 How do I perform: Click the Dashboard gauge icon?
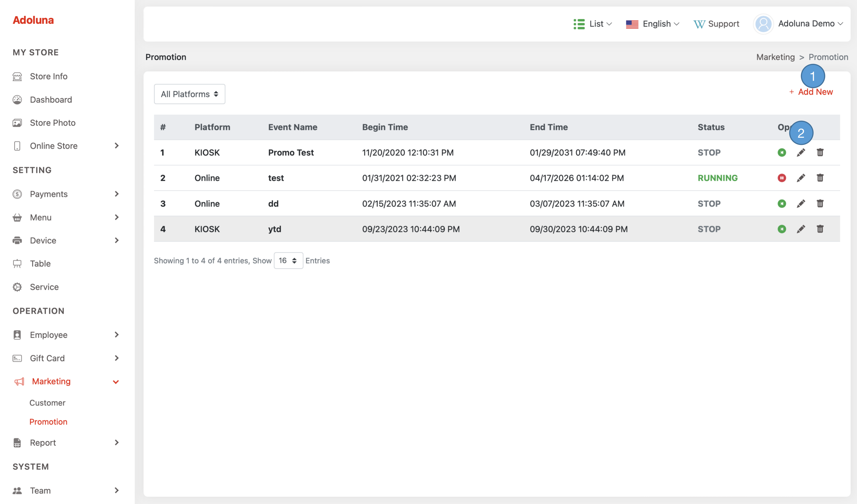click(17, 99)
